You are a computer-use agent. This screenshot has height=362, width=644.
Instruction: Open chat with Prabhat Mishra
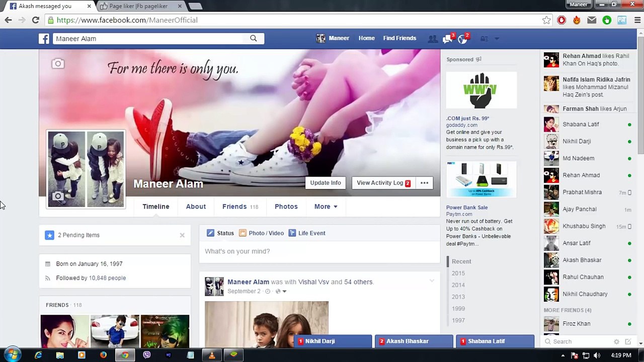click(588, 193)
